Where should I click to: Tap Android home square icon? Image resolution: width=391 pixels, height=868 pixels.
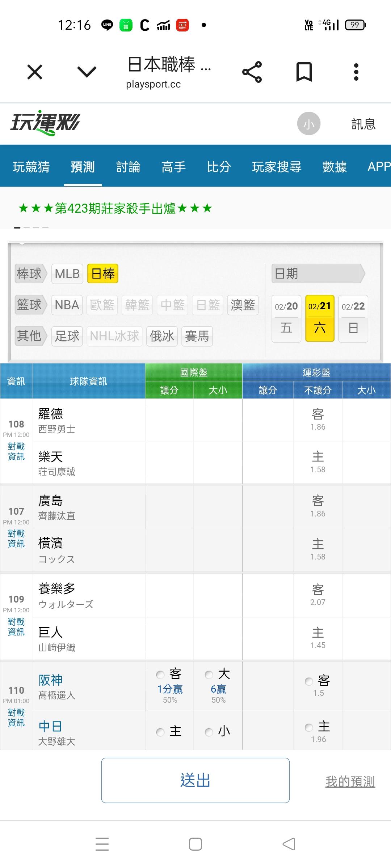[x=195, y=844]
